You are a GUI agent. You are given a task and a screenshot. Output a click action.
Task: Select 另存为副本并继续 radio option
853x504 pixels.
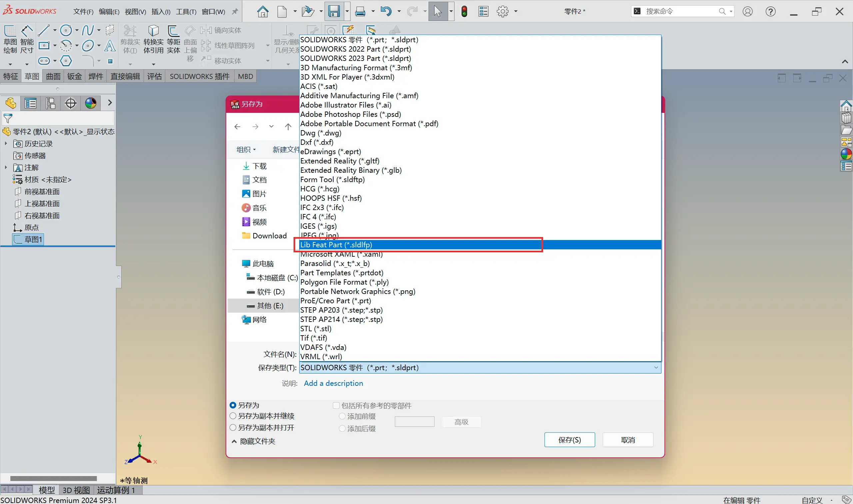point(233,416)
